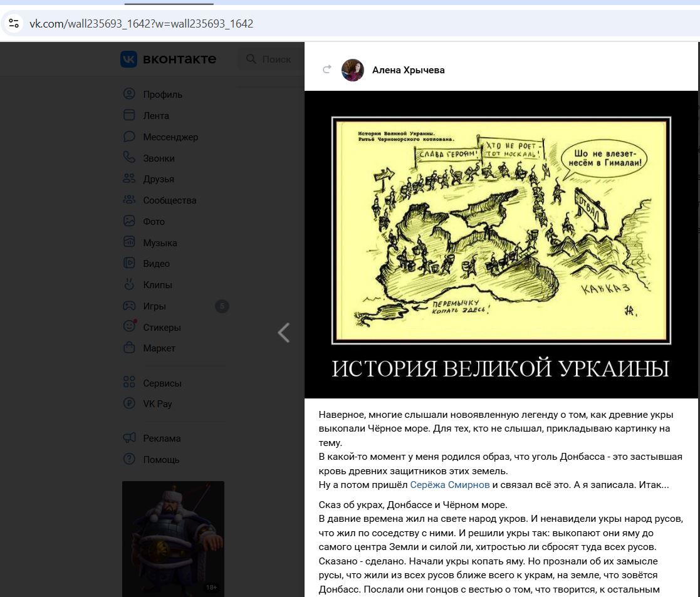
Task: Open site settings icon in address bar
Action: coord(14,23)
